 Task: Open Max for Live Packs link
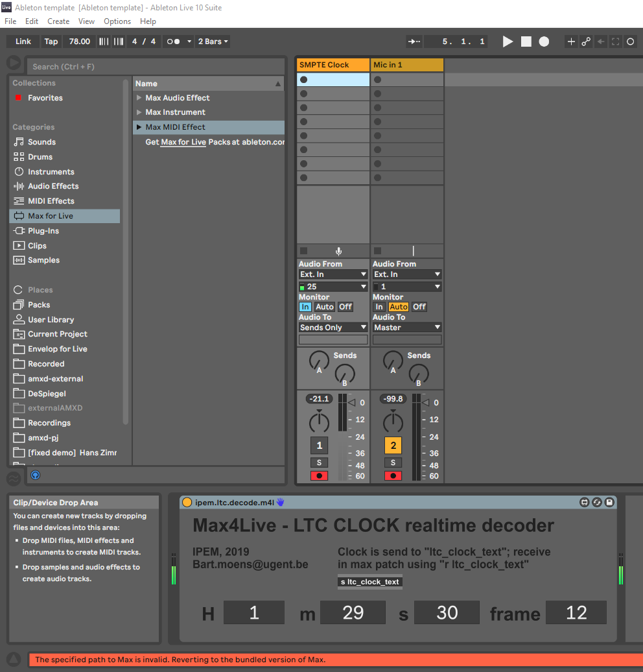(183, 142)
